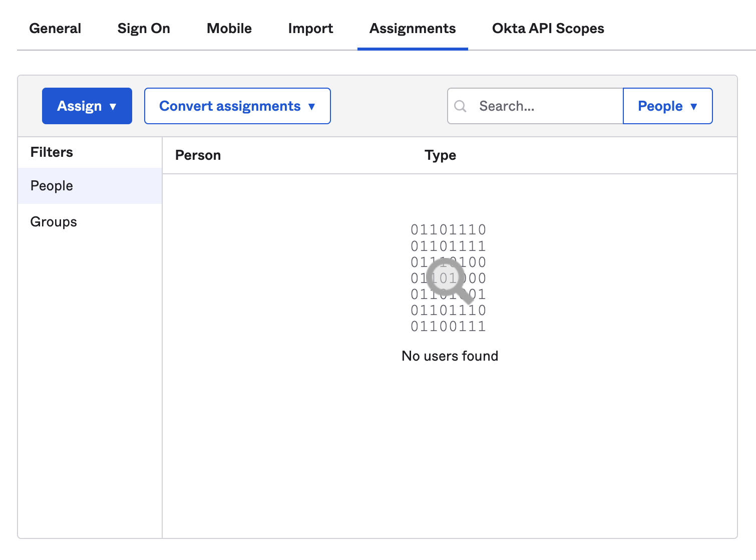Click the Assign button
756x560 pixels.
tap(80, 106)
